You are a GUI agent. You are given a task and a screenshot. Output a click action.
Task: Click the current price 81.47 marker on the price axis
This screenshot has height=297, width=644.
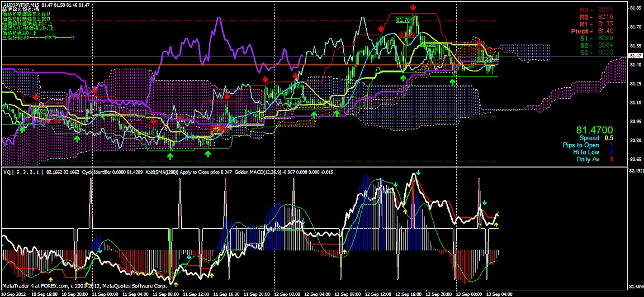634,56
